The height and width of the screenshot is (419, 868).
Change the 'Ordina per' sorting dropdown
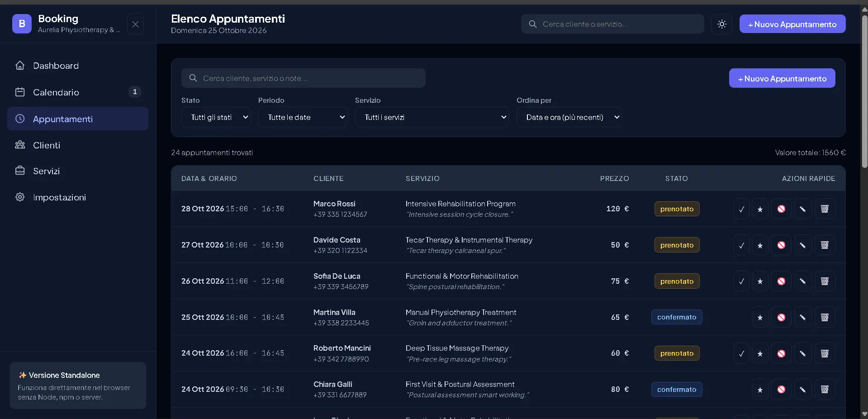[x=569, y=117]
